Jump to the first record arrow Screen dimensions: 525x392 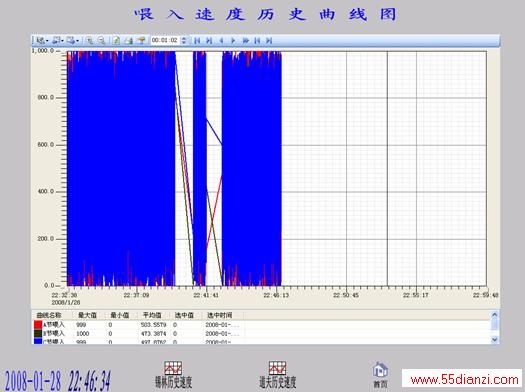pos(197,41)
